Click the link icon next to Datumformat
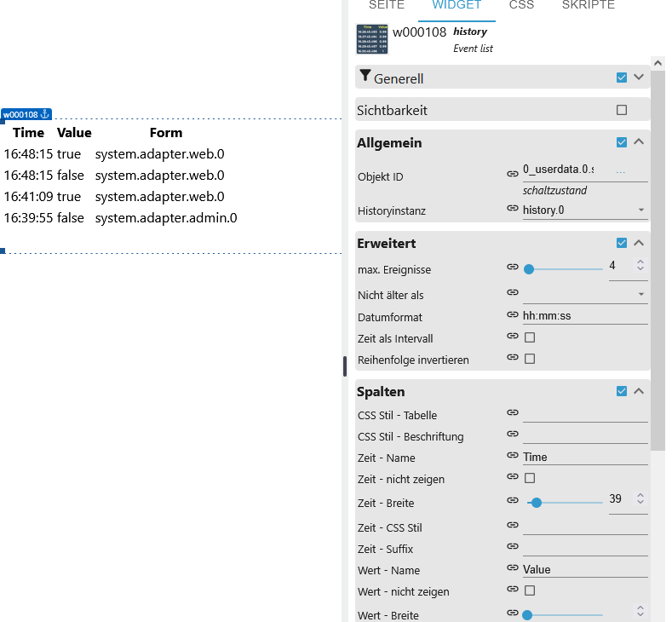The width and height of the screenshot is (672, 622). click(513, 315)
